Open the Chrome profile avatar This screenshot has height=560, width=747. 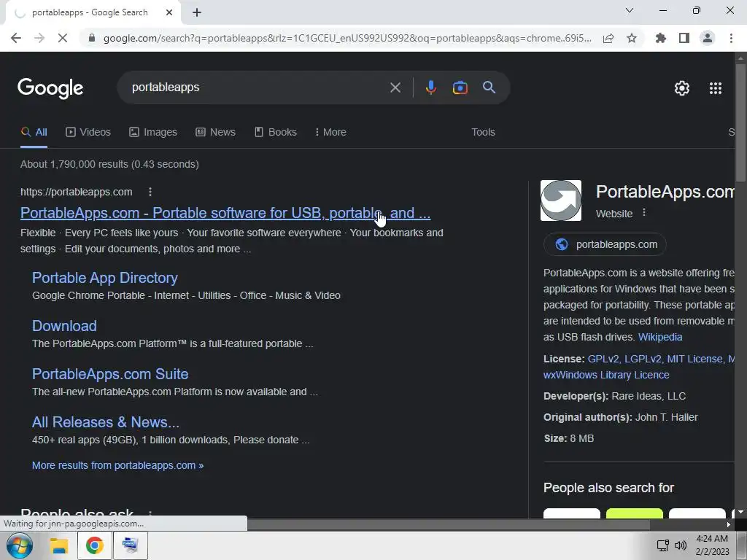coord(708,38)
